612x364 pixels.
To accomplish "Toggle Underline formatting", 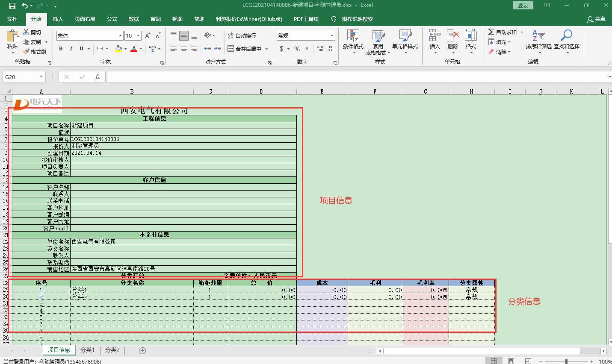I will [x=81, y=49].
